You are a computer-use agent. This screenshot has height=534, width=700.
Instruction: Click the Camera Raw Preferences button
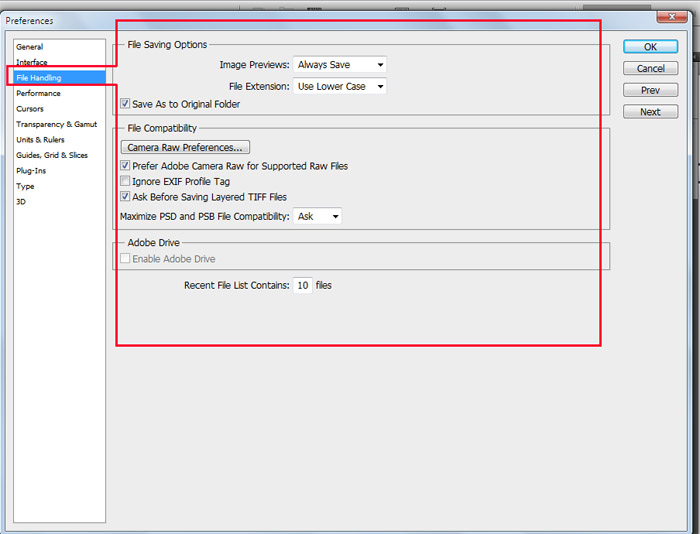(x=185, y=148)
